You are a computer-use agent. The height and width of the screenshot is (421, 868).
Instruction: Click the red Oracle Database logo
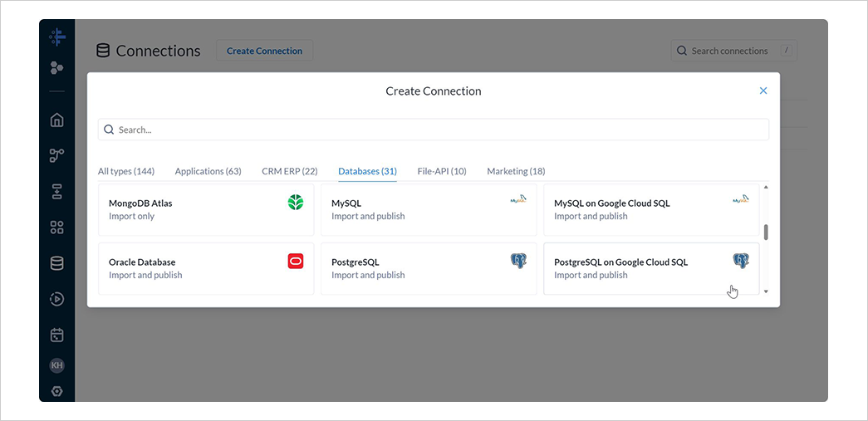[296, 261]
